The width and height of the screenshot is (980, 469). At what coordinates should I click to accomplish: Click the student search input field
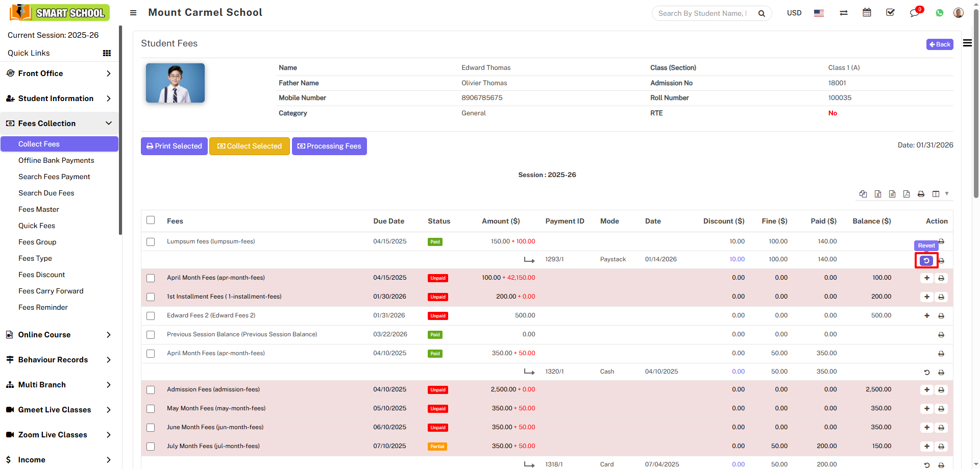click(702, 13)
